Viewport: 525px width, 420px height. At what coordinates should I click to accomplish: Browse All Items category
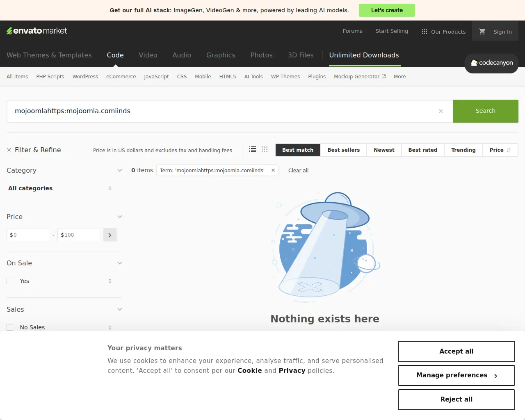click(17, 77)
